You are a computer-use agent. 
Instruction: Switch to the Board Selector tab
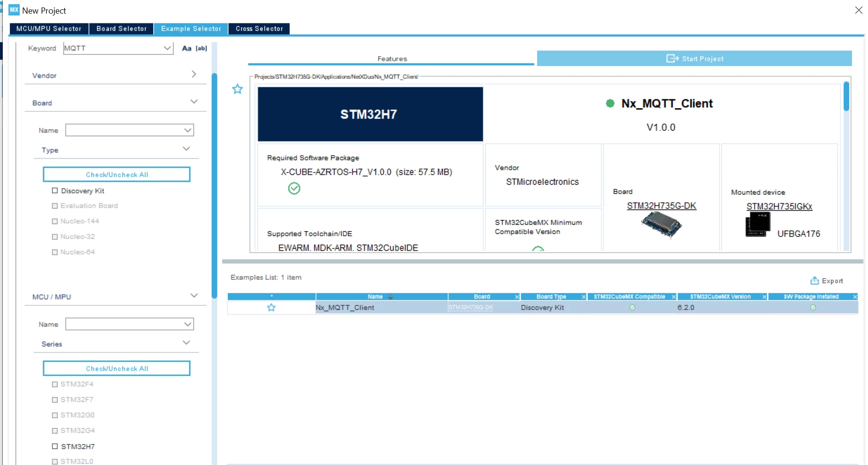pyautogui.click(x=121, y=29)
